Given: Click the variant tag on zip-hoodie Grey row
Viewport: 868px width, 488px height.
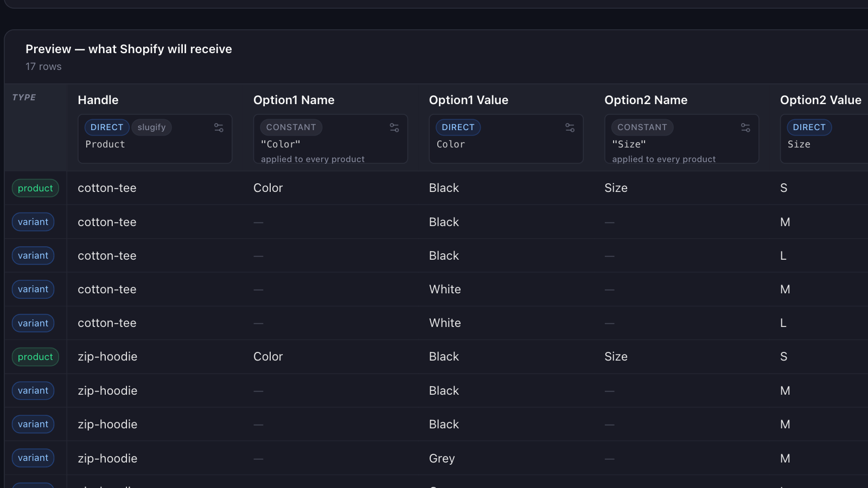Looking at the screenshot, I should click(x=33, y=458).
